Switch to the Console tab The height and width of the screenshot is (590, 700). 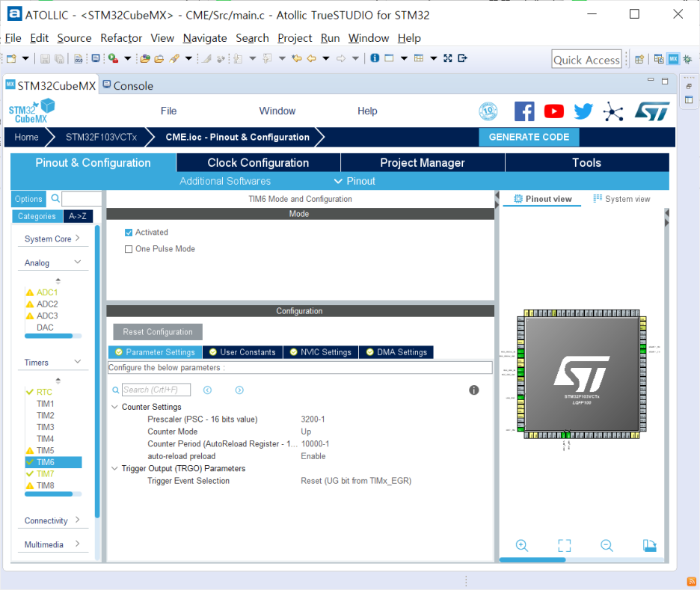point(128,86)
